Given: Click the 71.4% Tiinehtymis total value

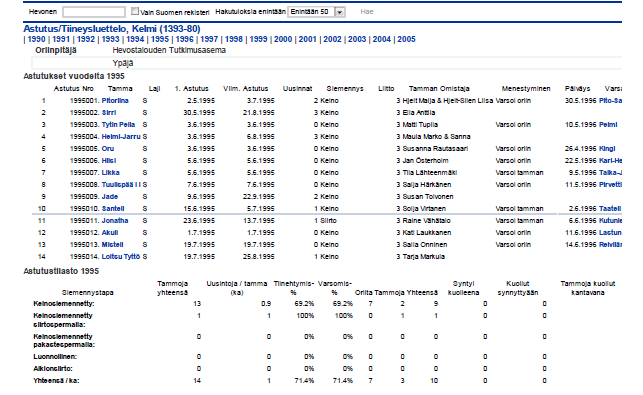Looking at the screenshot, I should pyautogui.click(x=304, y=381).
